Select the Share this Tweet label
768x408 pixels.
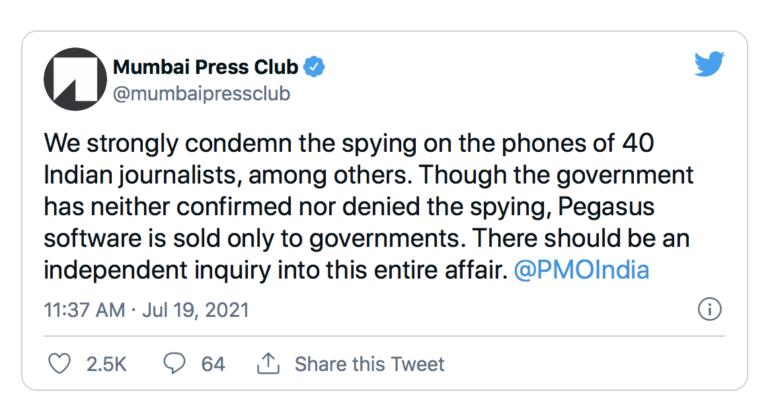pos(371,363)
